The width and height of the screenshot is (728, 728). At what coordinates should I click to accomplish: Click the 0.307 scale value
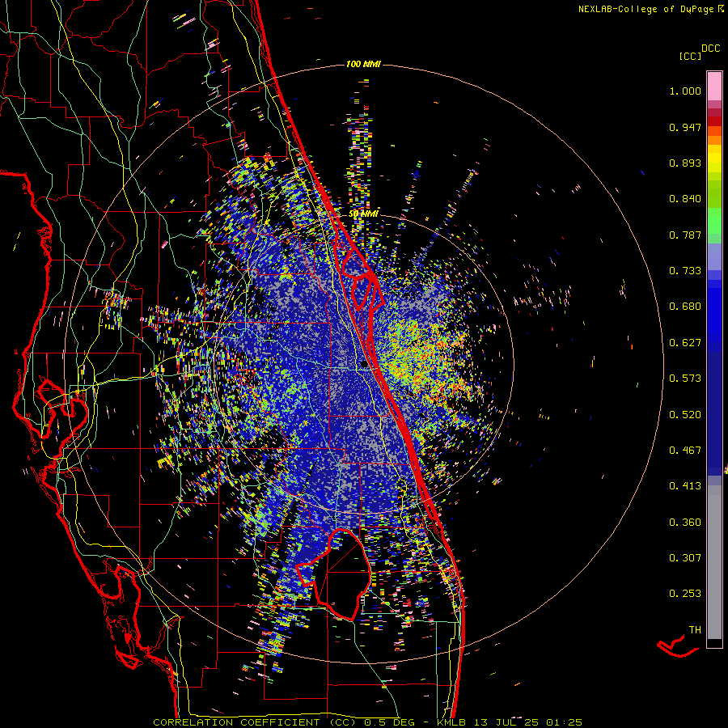click(685, 558)
